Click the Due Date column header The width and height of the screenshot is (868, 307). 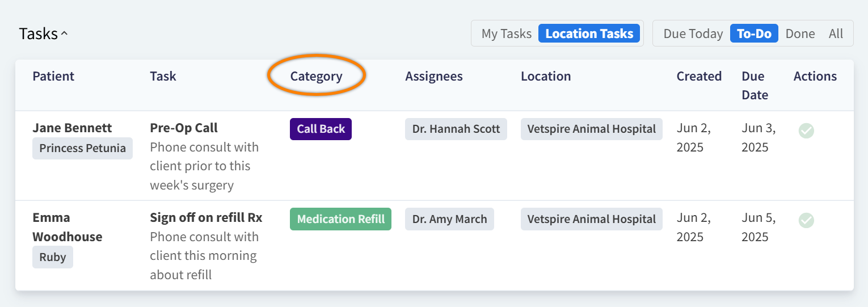[755, 85]
